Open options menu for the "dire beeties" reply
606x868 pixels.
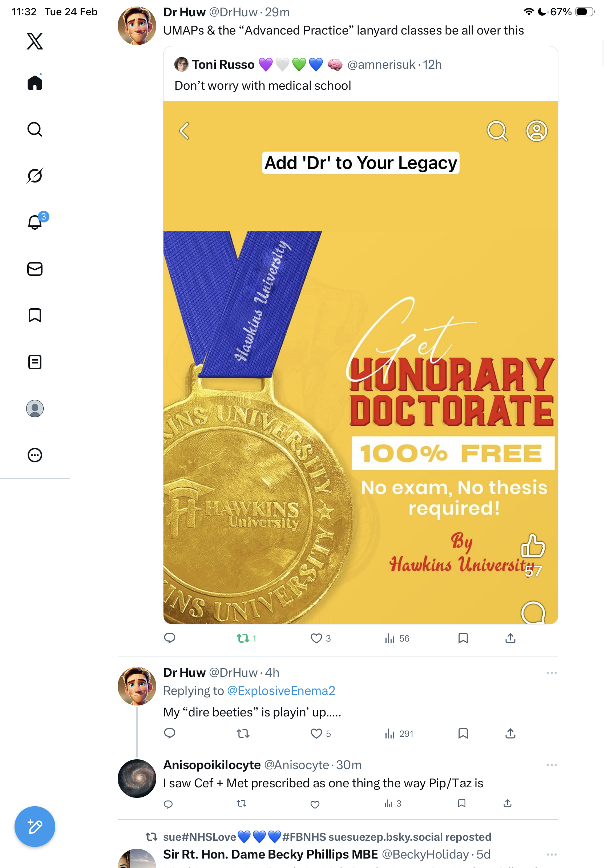552,673
